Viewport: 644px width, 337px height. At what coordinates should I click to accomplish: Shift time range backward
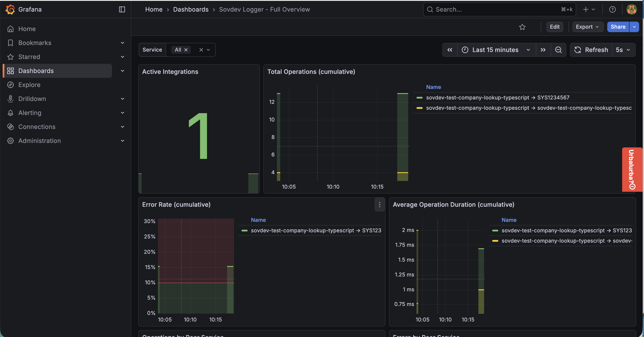point(450,50)
